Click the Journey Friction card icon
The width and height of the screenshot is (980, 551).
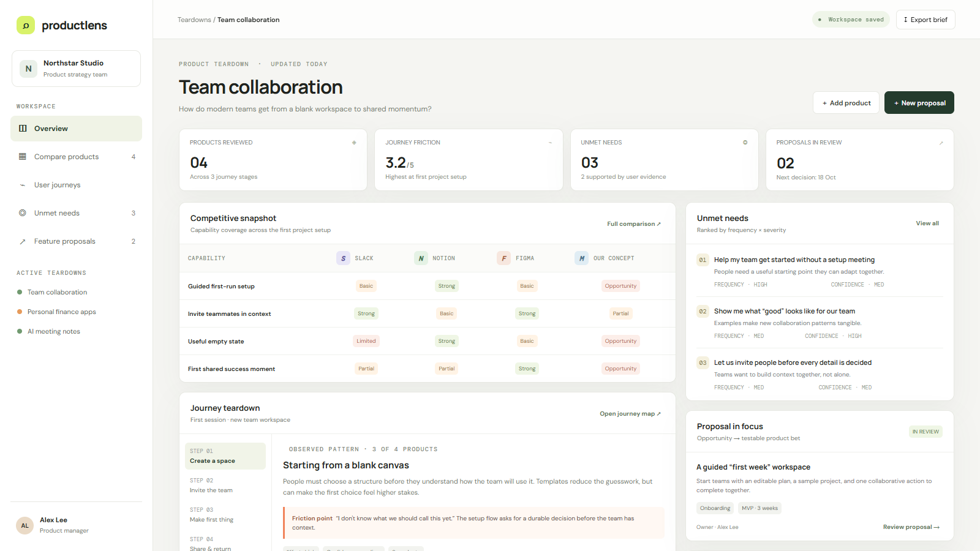tap(550, 143)
